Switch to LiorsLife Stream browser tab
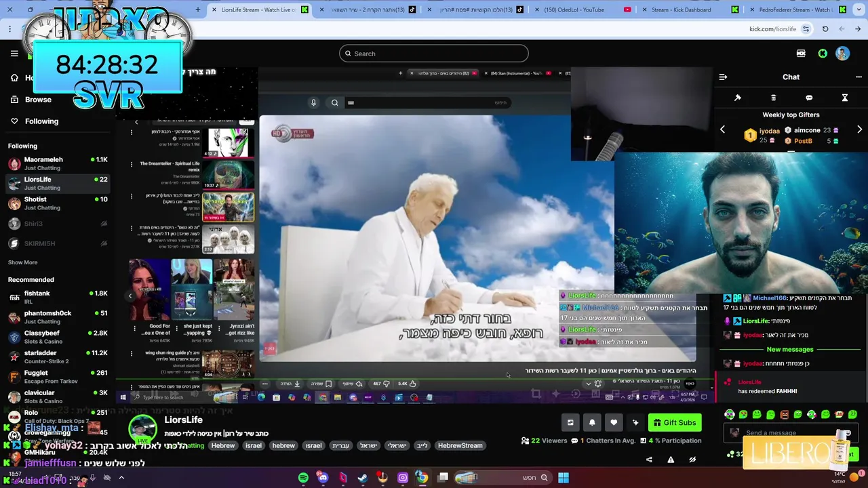This screenshot has height=488, width=868. click(x=258, y=9)
